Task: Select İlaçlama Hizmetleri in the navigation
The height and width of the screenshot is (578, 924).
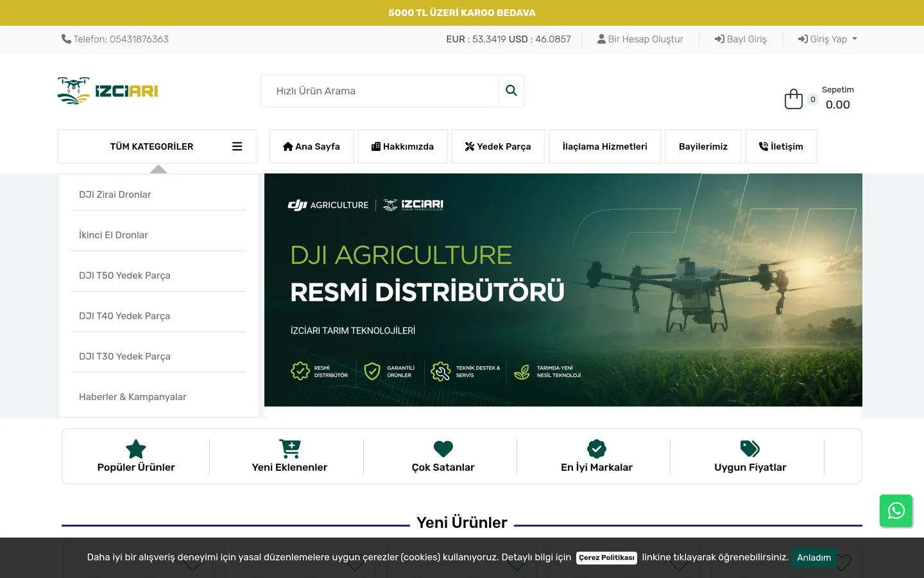Action: point(605,146)
